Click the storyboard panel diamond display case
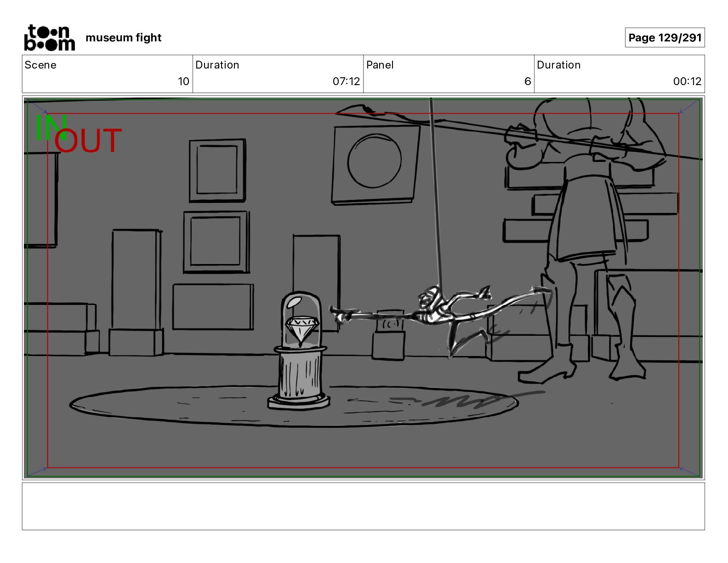 [x=300, y=350]
